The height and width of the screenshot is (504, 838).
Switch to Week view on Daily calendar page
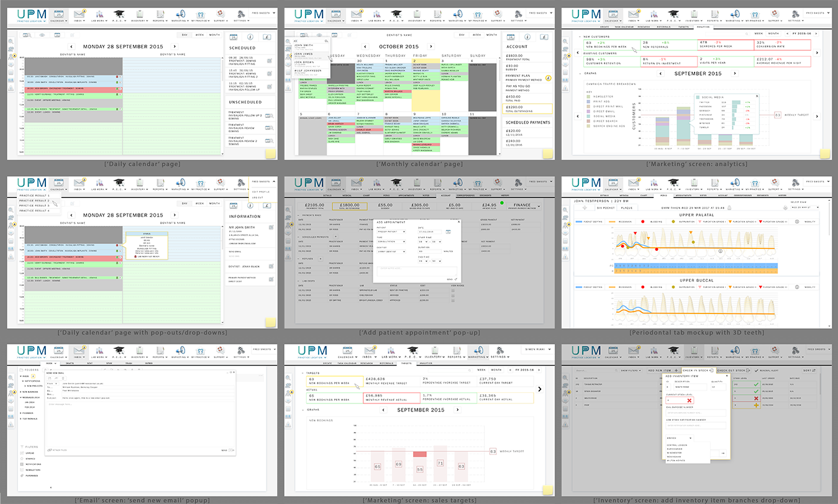coord(199,35)
